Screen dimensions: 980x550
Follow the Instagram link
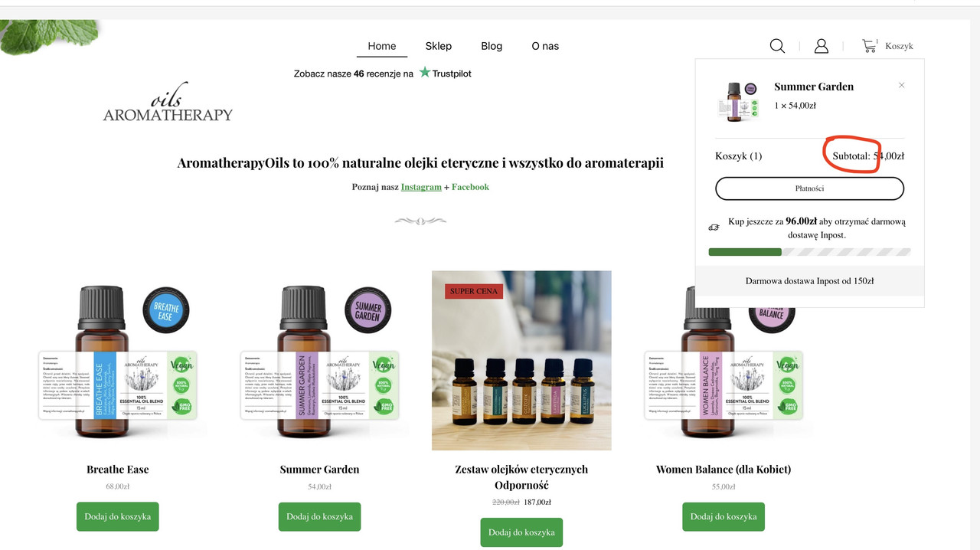pos(421,187)
